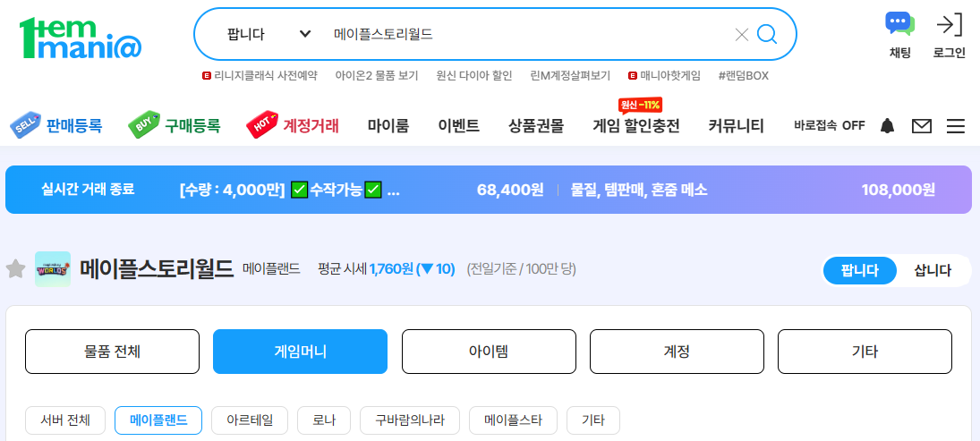Click the 물질, 템판매, 혼줌 메소 listing

point(639,190)
